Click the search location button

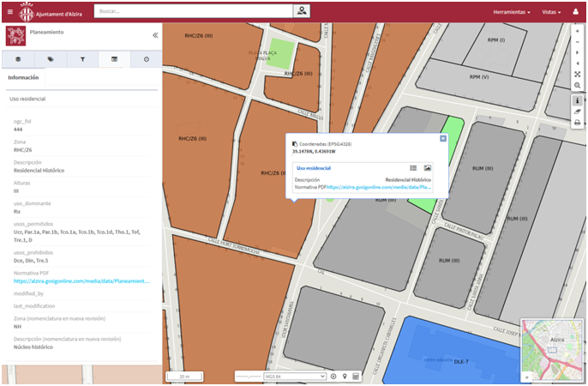302,11
